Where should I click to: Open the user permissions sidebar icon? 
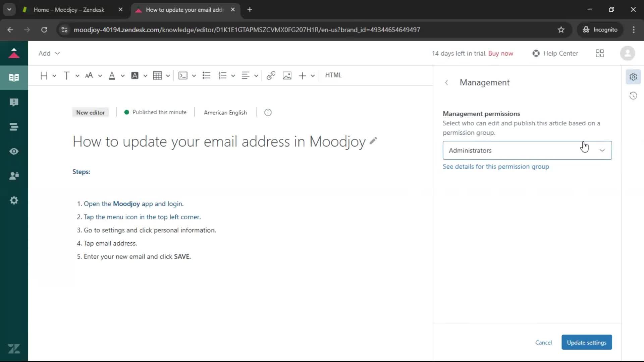click(14, 176)
